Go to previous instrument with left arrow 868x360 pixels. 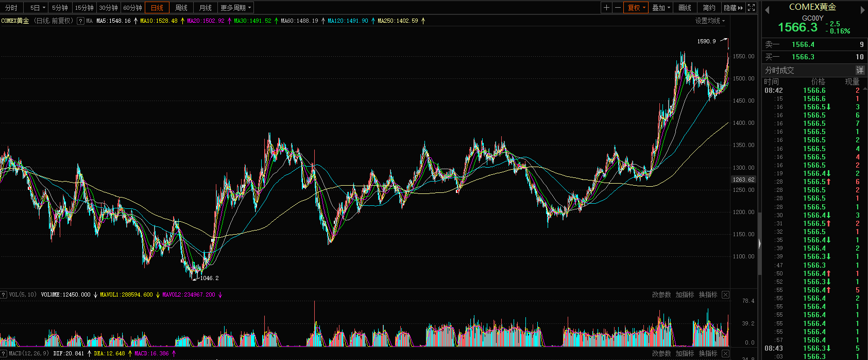pos(767,10)
